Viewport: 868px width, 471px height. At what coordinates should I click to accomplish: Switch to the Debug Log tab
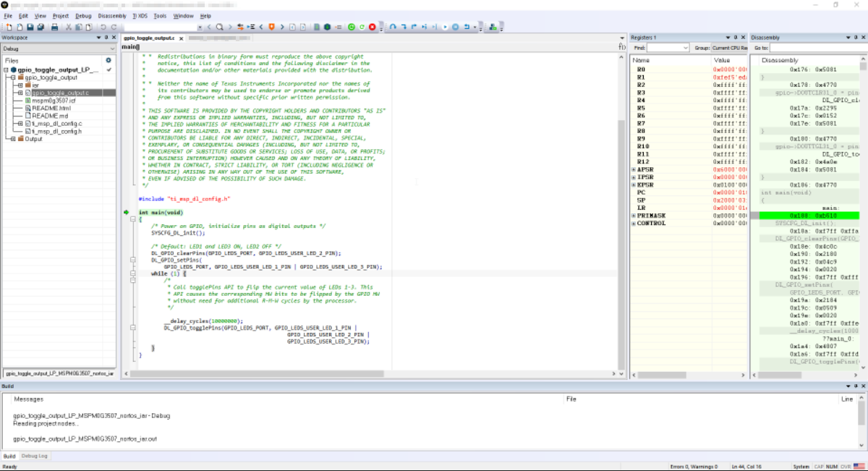tap(34, 456)
